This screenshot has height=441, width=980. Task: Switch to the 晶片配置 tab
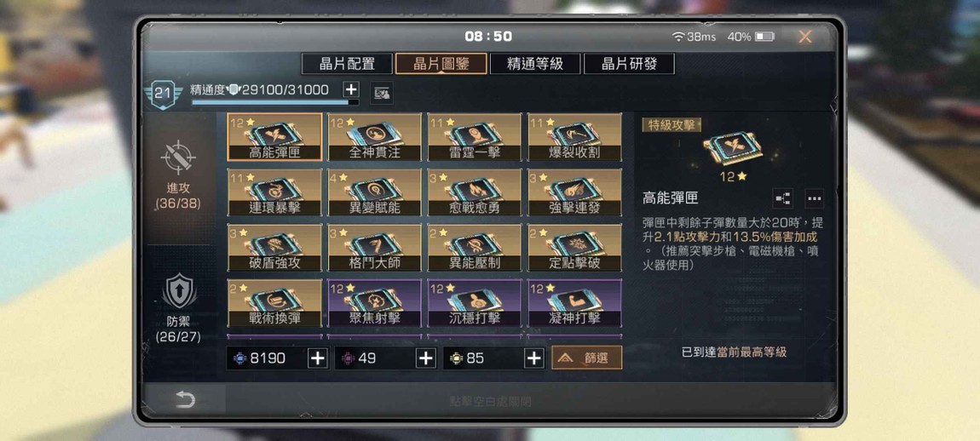click(347, 64)
